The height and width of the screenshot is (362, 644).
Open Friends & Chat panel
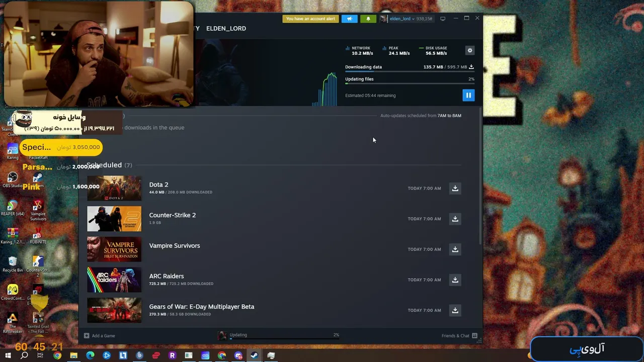[459, 336]
